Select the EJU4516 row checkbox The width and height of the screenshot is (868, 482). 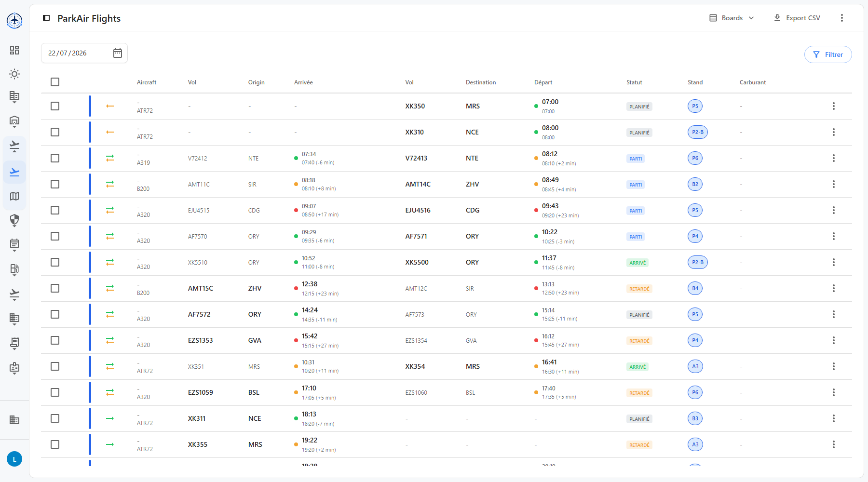point(55,210)
